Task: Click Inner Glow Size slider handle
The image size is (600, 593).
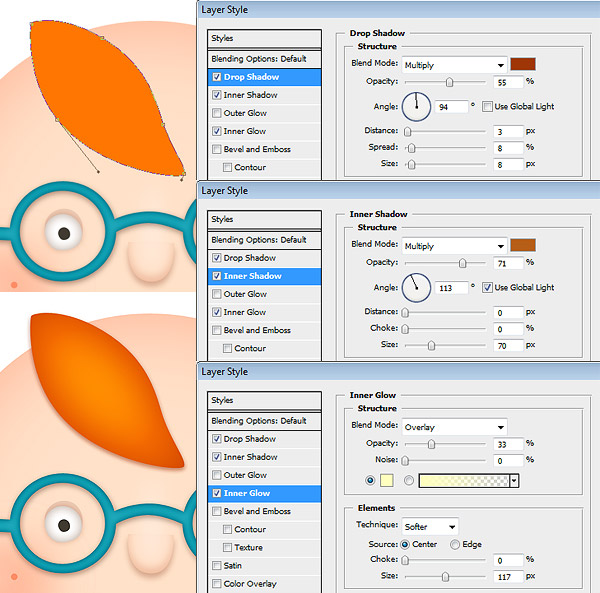Action: (445, 577)
